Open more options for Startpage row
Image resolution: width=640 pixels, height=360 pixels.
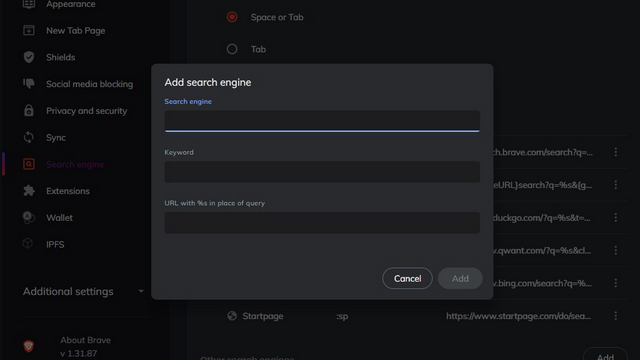point(616,316)
